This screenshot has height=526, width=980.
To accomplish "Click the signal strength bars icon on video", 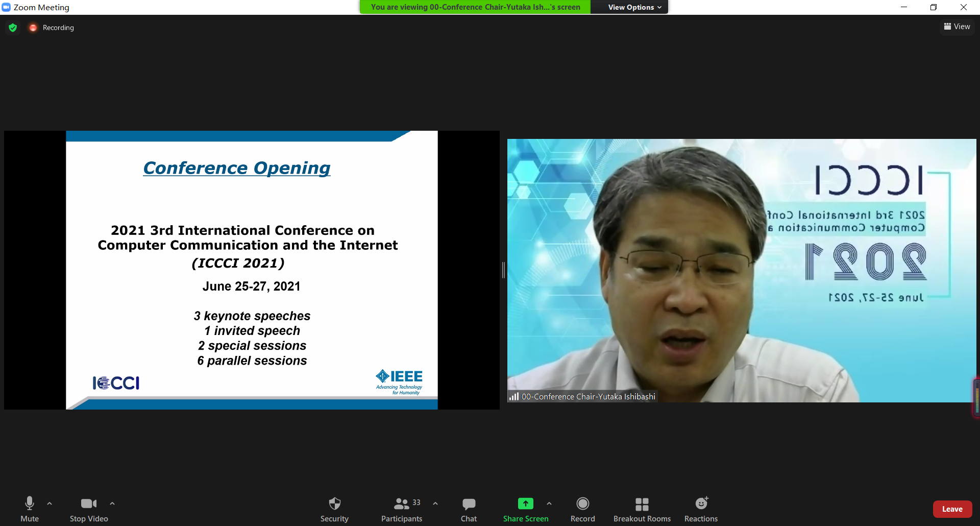I will pyautogui.click(x=514, y=396).
